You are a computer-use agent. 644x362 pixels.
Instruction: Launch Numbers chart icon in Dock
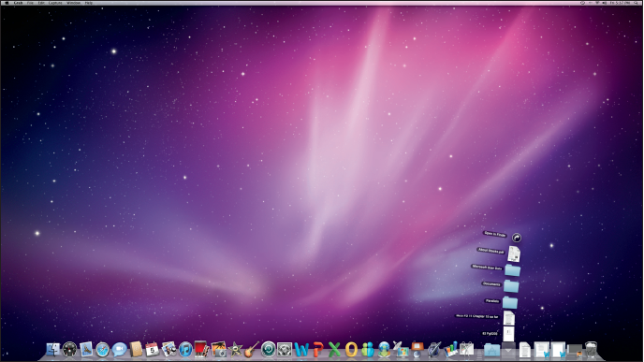tap(450, 349)
